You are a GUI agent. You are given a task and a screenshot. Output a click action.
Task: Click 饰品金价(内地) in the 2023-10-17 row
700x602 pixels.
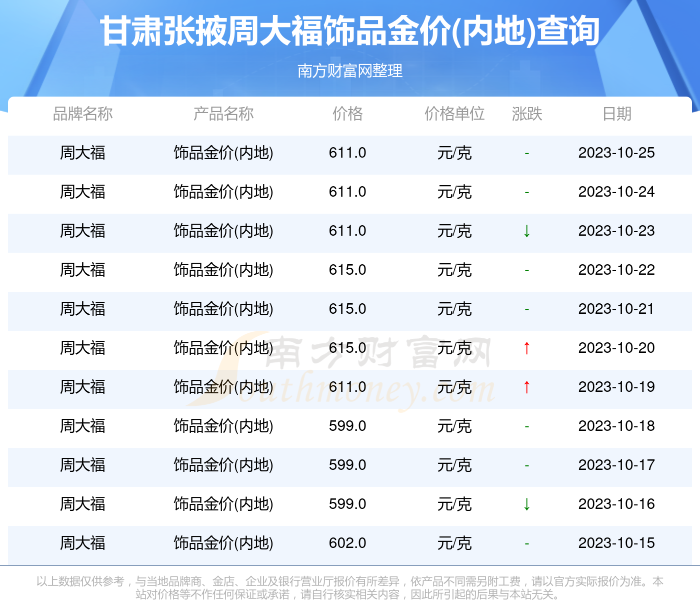pos(223,465)
